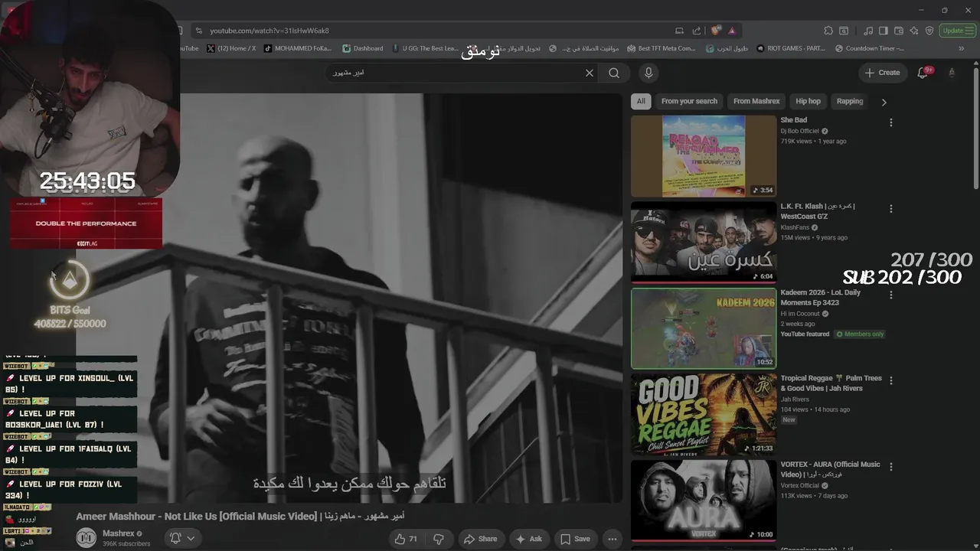Play the L.K. Ft. Klash video thumbnail
The width and height of the screenshot is (980, 551).
pyautogui.click(x=704, y=242)
